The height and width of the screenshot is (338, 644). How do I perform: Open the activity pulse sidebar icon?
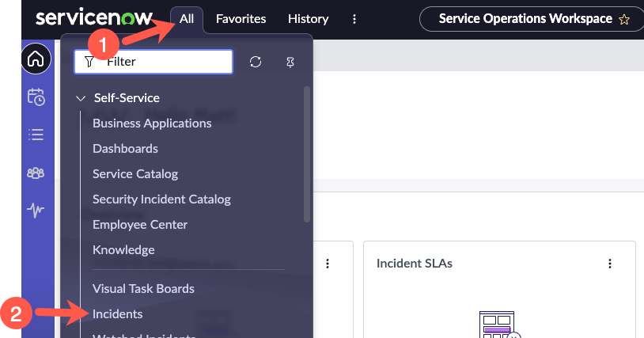36,210
